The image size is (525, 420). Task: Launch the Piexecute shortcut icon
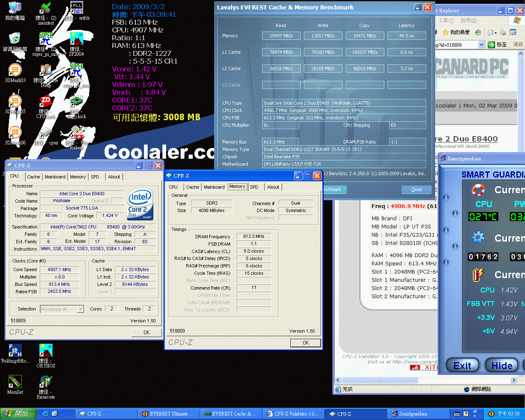pos(46,387)
